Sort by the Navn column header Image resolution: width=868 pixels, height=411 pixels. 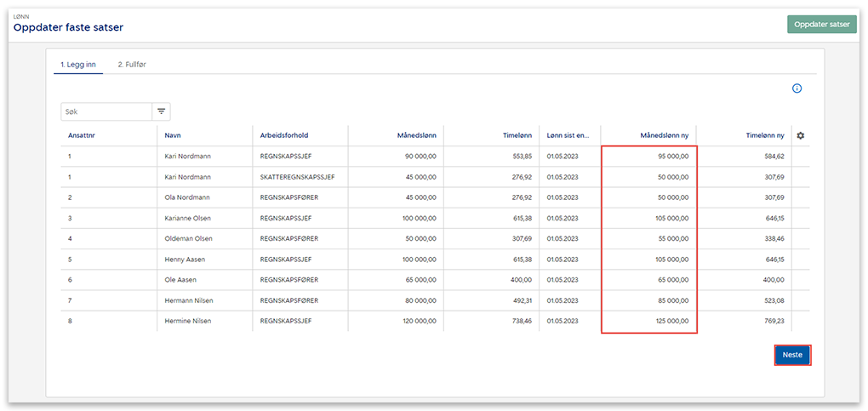173,136
